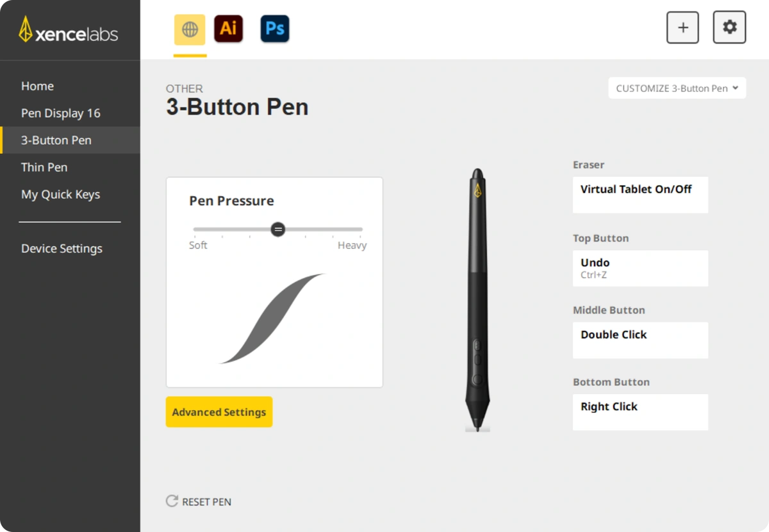
Task: Add a new application with plus icon
Action: [682, 27]
